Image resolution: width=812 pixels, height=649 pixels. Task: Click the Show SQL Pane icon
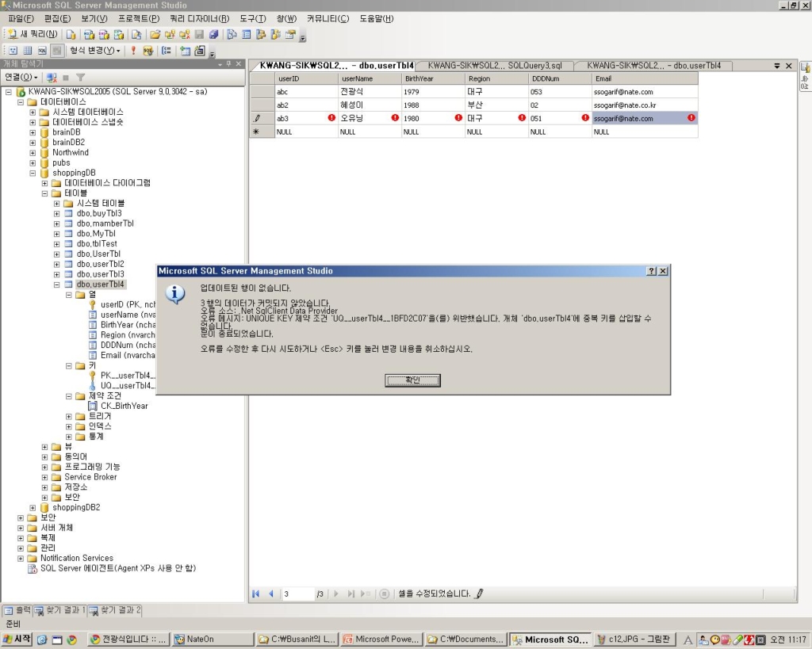[x=42, y=50]
